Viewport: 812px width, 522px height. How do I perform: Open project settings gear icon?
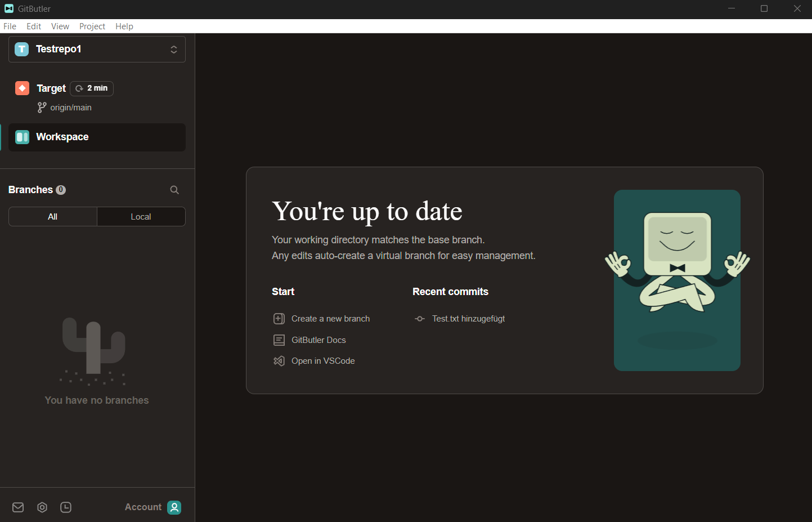42,507
